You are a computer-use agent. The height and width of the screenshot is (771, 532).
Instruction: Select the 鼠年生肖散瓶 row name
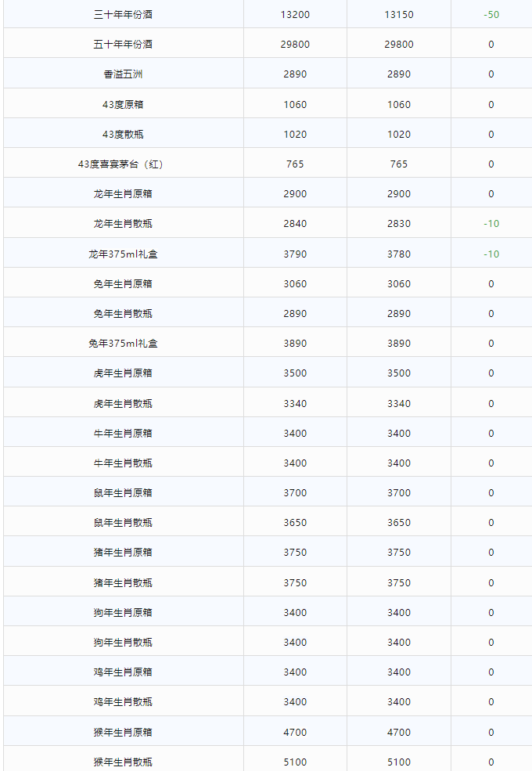point(123,523)
